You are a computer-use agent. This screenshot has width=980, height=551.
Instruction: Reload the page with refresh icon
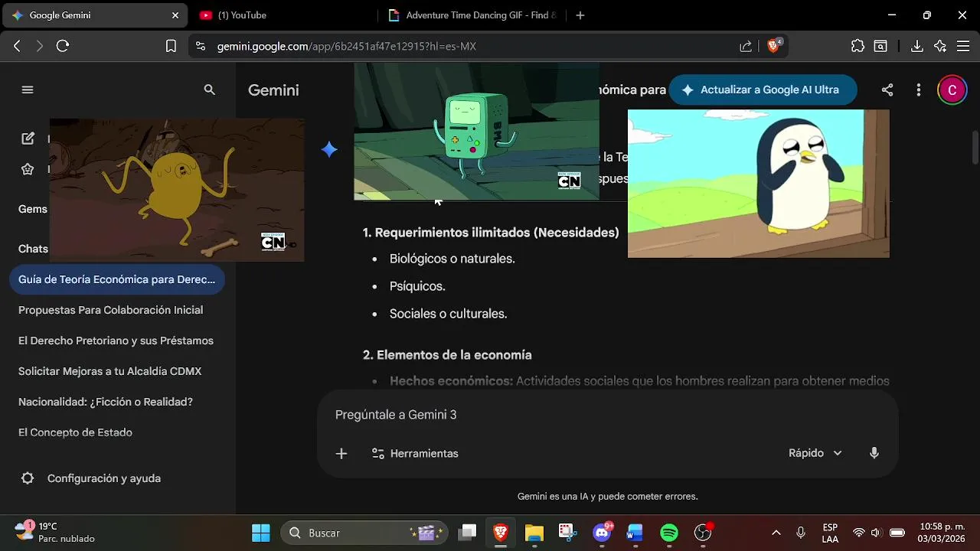click(x=63, y=46)
